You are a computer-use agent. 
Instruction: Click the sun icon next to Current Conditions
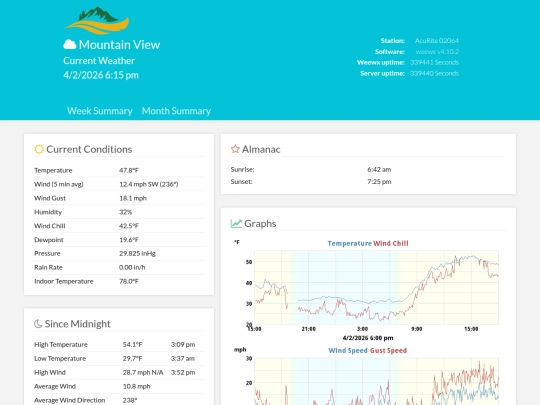click(x=39, y=149)
